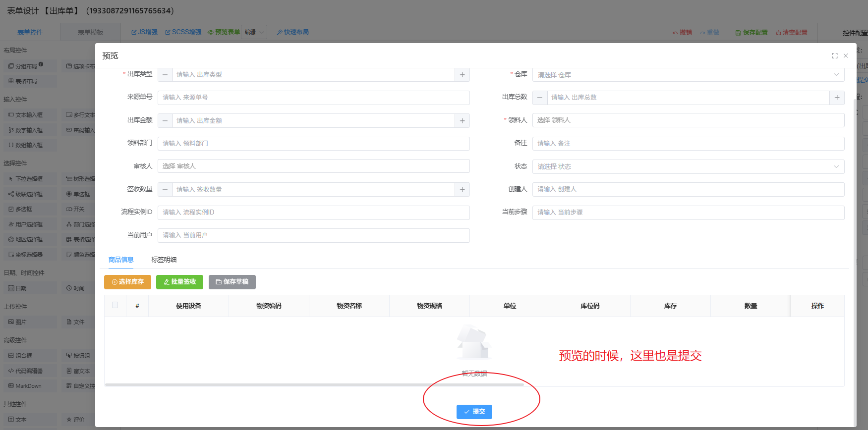Select the 图片 upload control

point(30,322)
